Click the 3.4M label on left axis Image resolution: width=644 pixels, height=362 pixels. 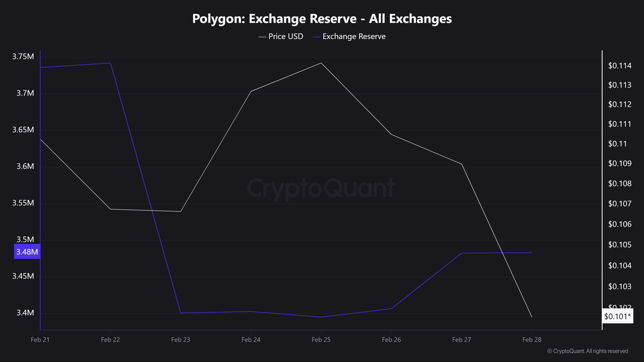pyautogui.click(x=25, y=313)
